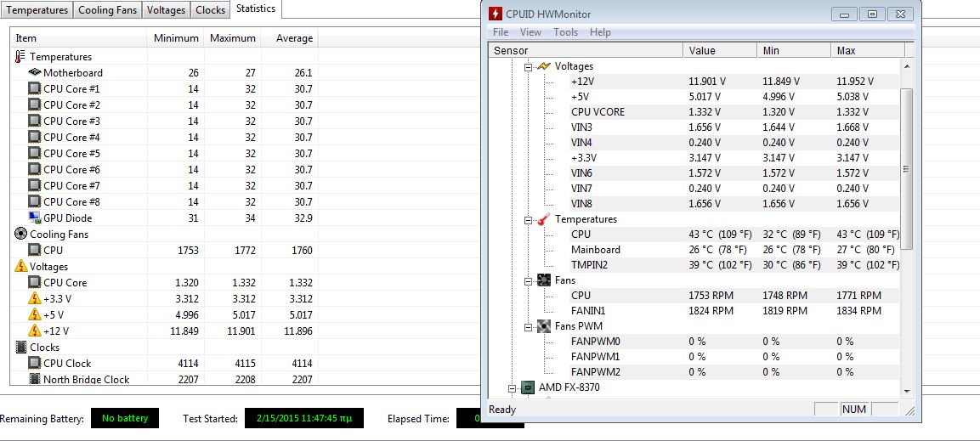
Task: Click the thermometer icon beside Temperatures in Statistics
Action: [20, 56]
